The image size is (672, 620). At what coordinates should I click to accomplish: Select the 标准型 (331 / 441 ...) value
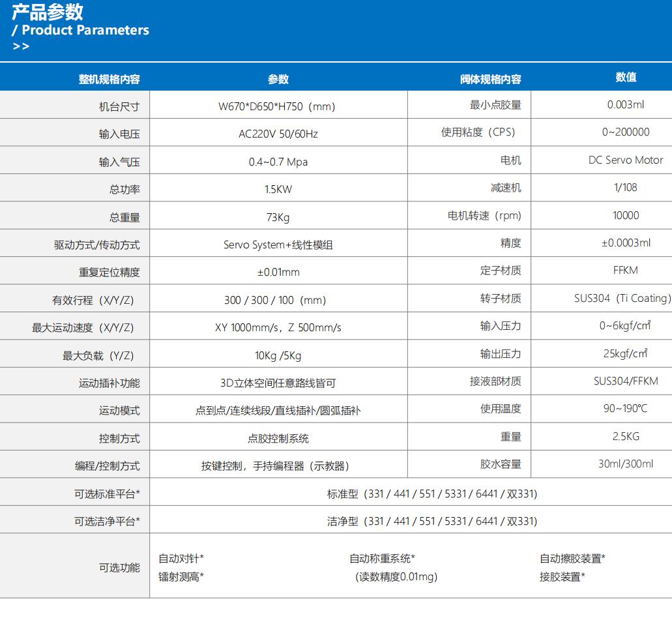click(432, 494)
